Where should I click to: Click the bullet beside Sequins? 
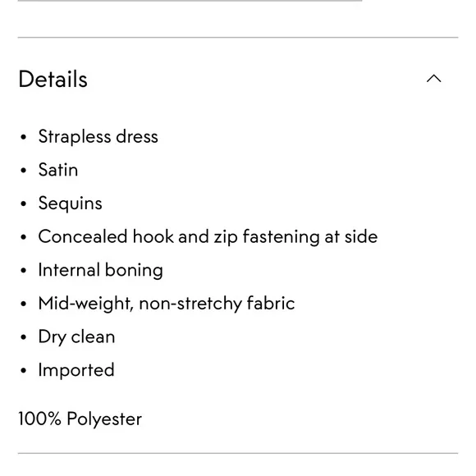[23, 204]
